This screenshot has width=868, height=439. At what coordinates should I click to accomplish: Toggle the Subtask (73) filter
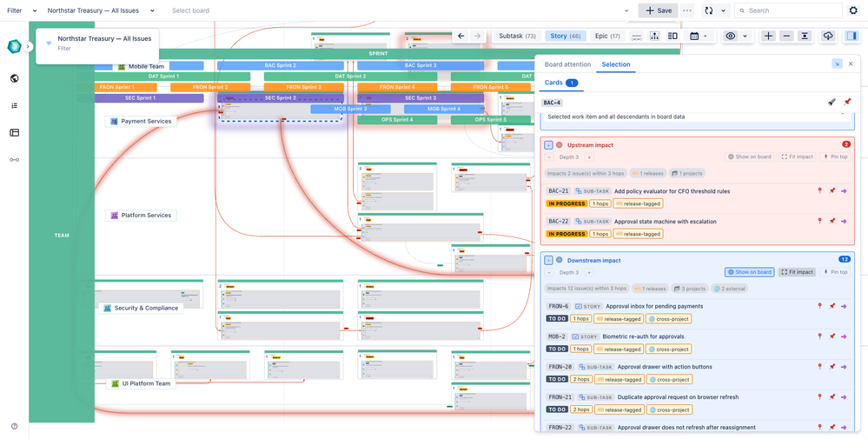pyautogui.click(x=517, y=36)
